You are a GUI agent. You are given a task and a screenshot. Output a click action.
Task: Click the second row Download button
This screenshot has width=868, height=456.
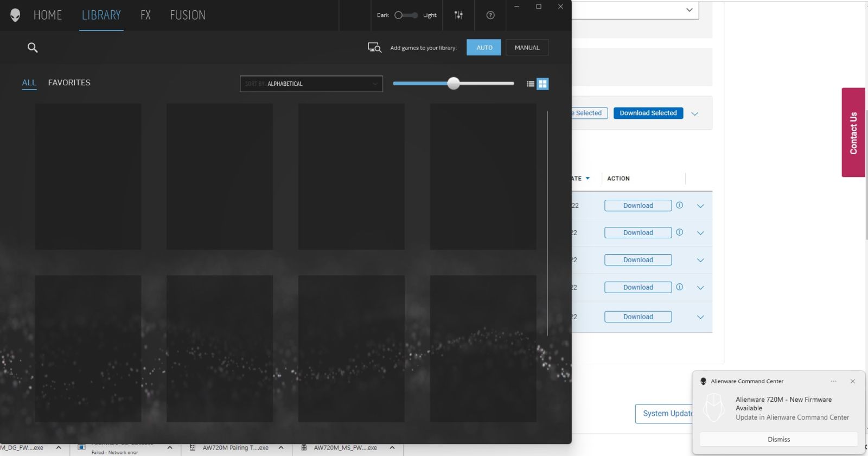(x=638, y=232)
